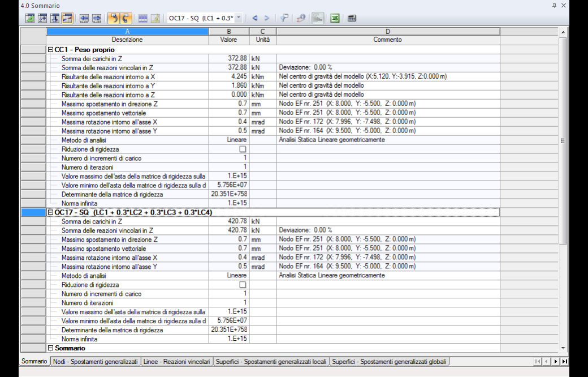
Task: Click the filter funnel toolbar icon
Action: (x=284, y=18)
